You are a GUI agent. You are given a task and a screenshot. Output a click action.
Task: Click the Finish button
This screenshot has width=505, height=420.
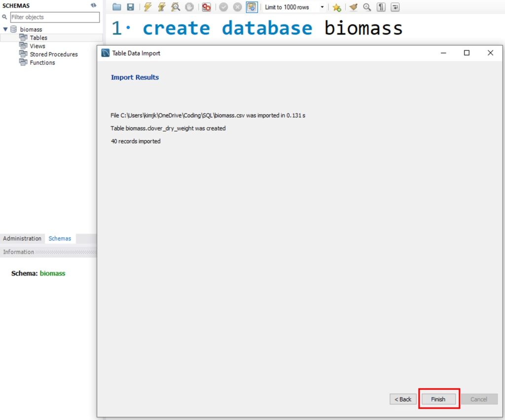438,399
